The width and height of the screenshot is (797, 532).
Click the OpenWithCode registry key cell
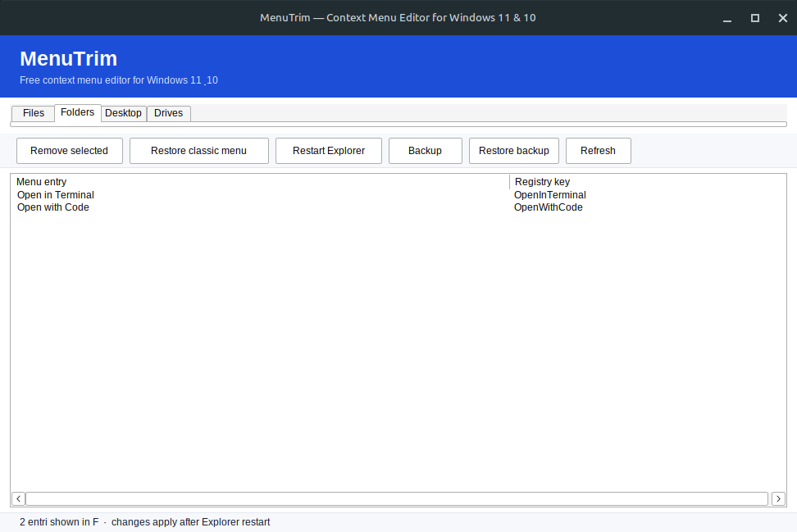(x=548, y=207)
